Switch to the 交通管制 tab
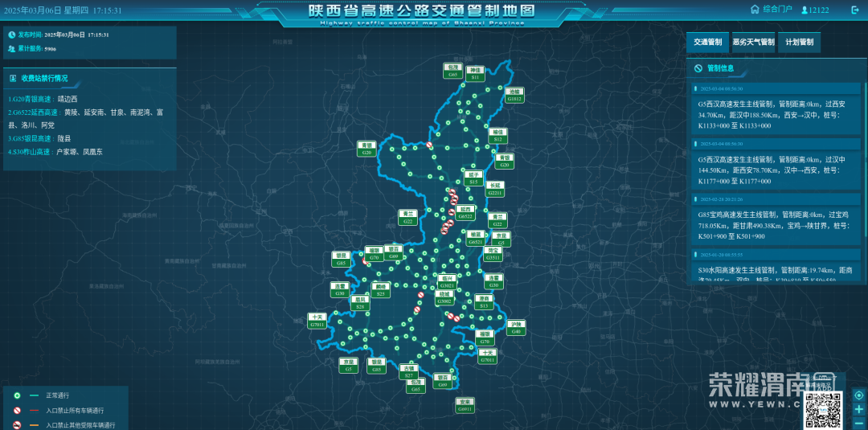Image resolution: width=868 pixels, height=430 pixels. point(708,42)
